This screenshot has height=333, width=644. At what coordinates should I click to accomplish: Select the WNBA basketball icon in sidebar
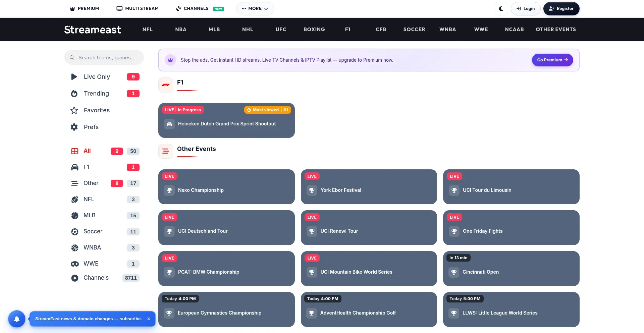point(75,248)
